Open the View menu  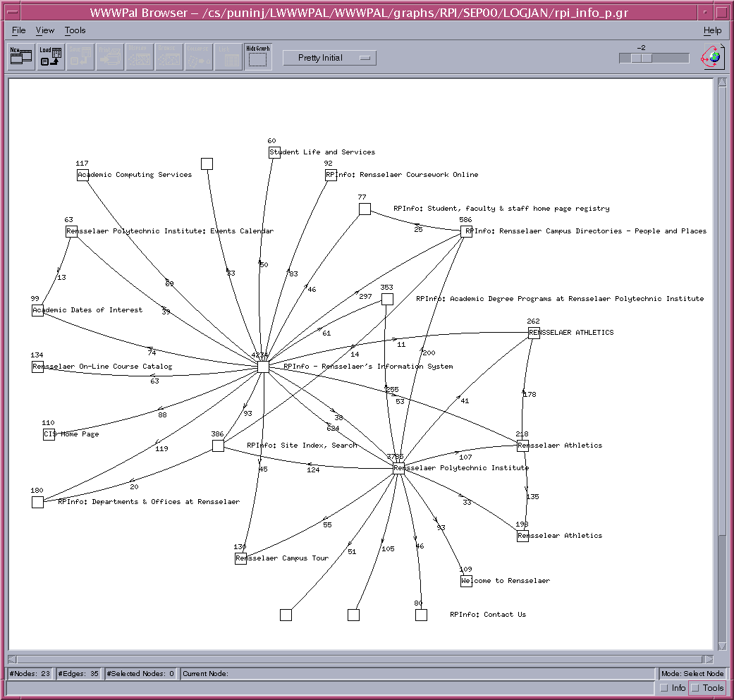pyautogui.click(x=45, y=30)
